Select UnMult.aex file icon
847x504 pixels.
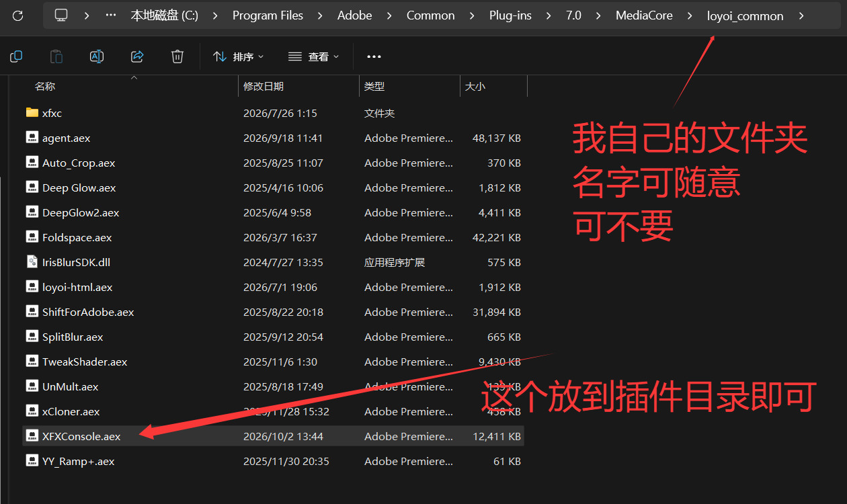[x=32, y=386]
